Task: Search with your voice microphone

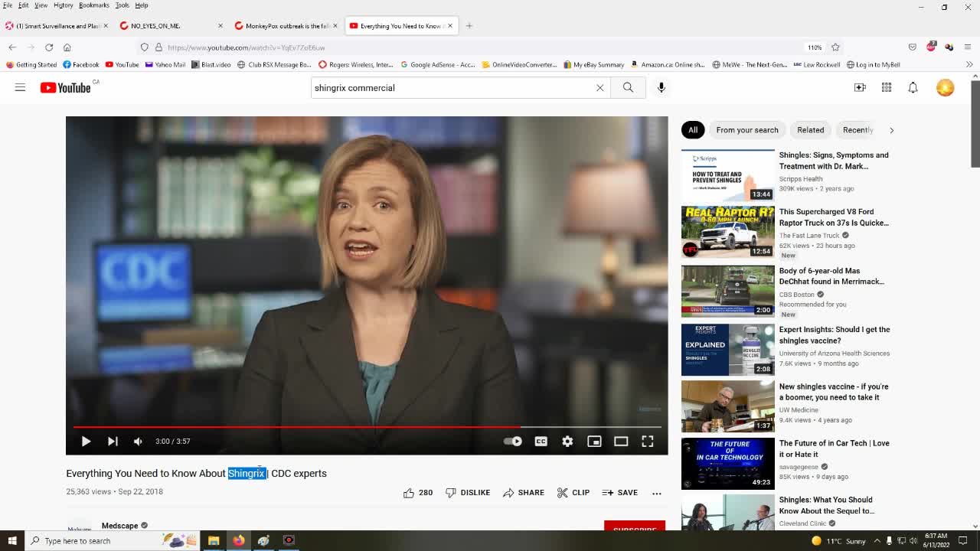Action: click(661, 88)
